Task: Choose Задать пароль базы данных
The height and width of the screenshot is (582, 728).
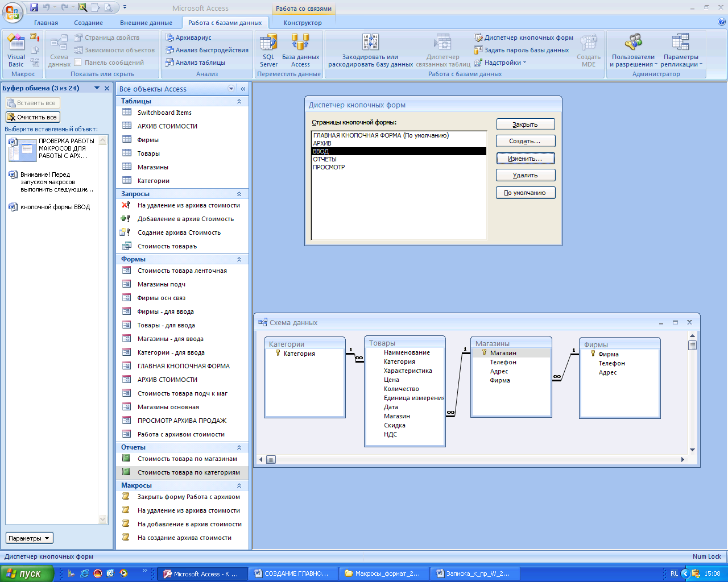Action: click(522, 50)
